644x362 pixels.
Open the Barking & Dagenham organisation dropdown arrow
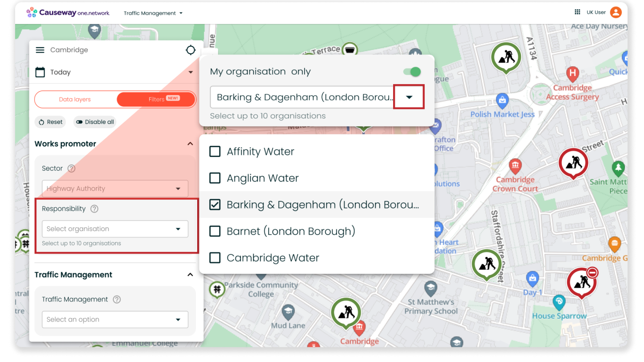(409, 97)
